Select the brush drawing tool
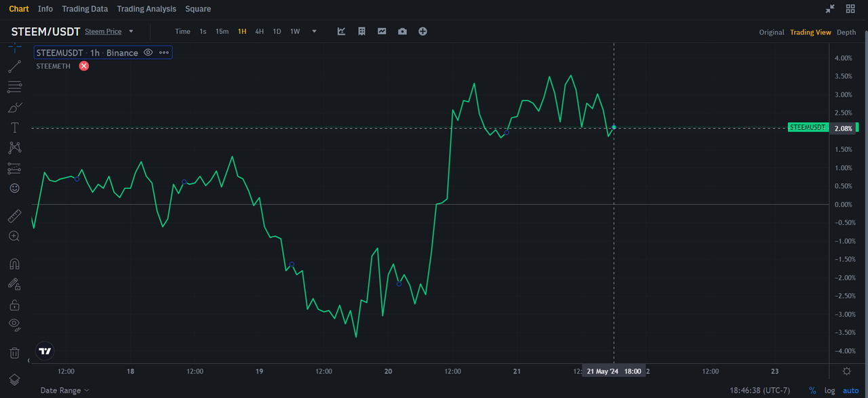This screenshot has width=868, height=398. [x=14, y=107]
